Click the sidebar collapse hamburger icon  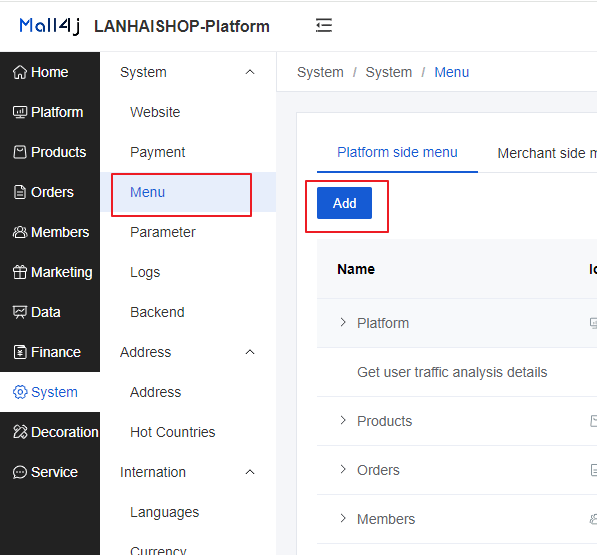(324, 26)
